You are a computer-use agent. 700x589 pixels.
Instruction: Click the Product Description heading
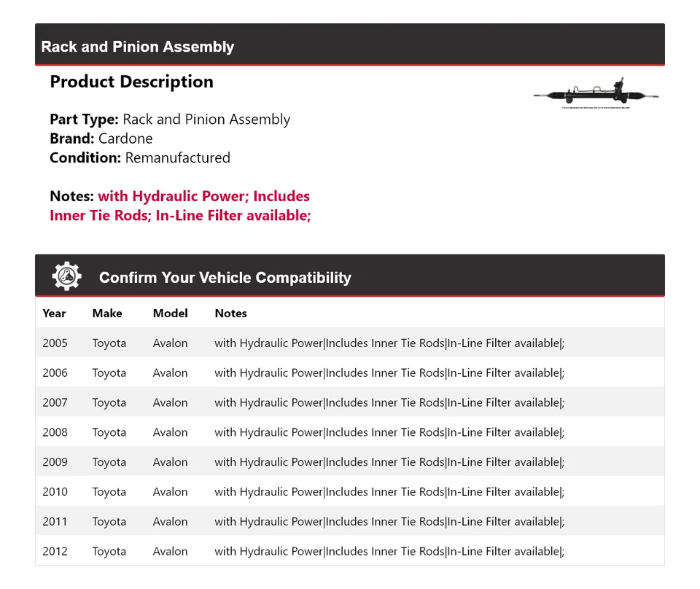click(x=131, y=82)
